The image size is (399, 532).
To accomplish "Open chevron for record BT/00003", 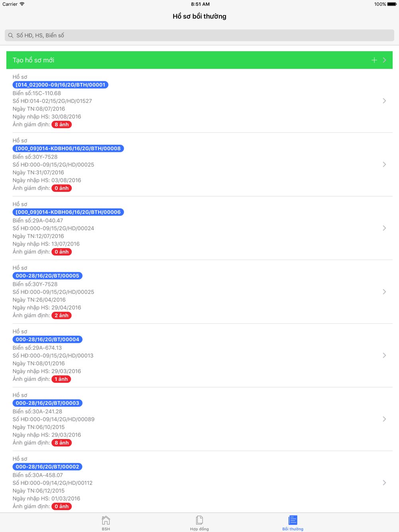I will (384, 419).
